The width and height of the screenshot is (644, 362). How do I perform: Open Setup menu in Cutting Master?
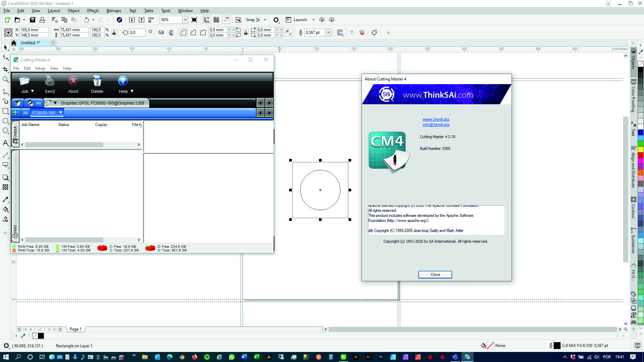40,68
